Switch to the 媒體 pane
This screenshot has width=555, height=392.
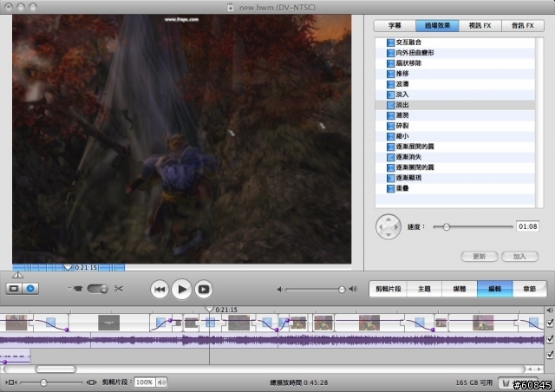pos(460,289)
